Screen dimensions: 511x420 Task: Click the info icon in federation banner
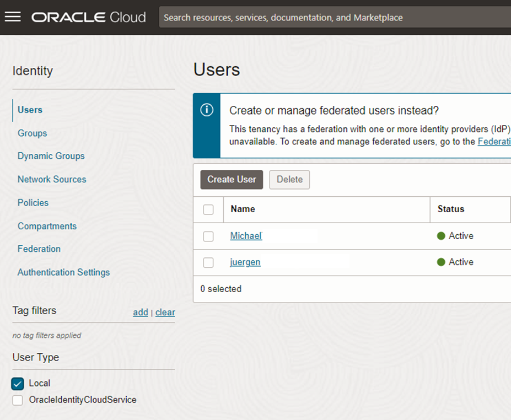[207, 110]
